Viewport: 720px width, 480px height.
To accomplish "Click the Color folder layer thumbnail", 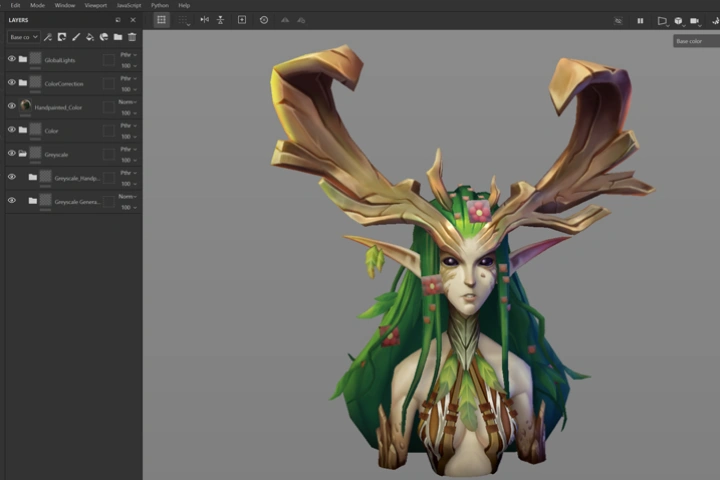I will coord(35,130).
